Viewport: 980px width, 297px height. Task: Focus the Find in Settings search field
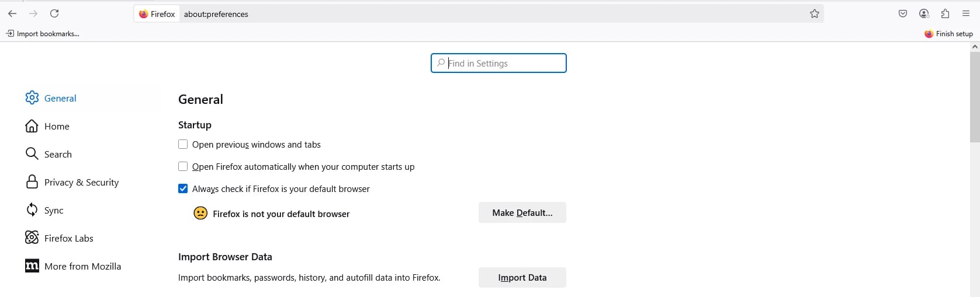(x=498, y=63)
